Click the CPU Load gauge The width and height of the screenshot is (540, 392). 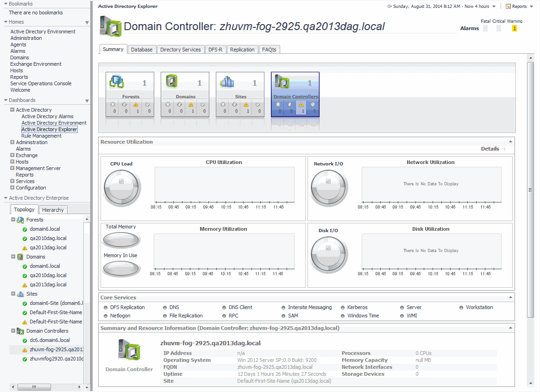(x=121, y=188)
